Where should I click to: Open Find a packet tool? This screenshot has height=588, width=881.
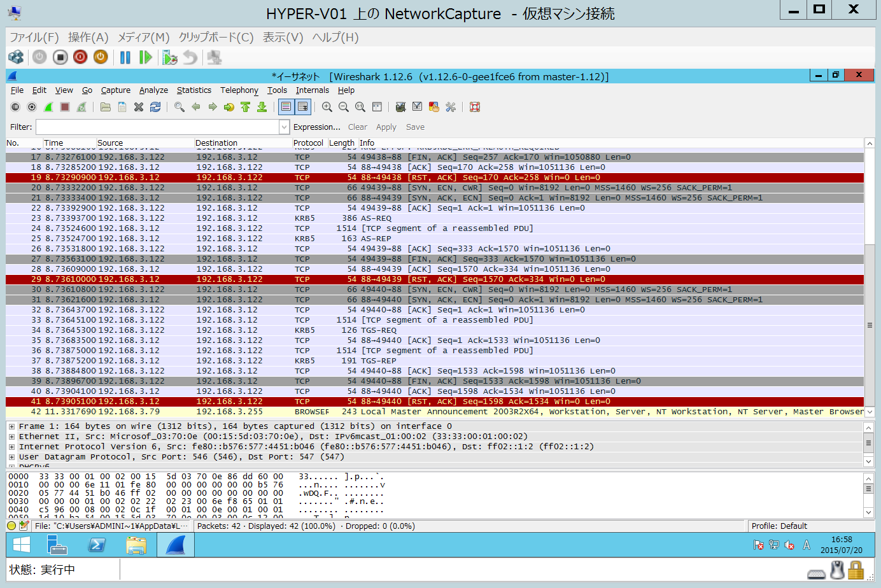[x=180, y=107]
